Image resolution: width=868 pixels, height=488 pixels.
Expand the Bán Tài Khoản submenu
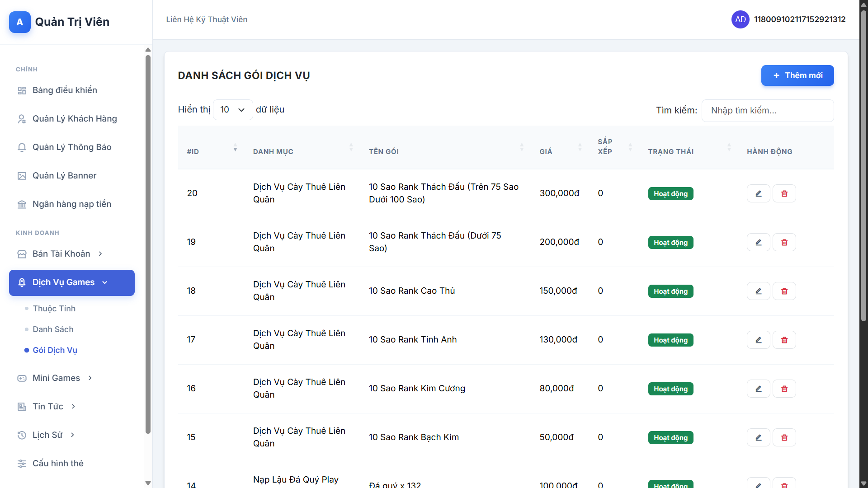pos(61,254)
